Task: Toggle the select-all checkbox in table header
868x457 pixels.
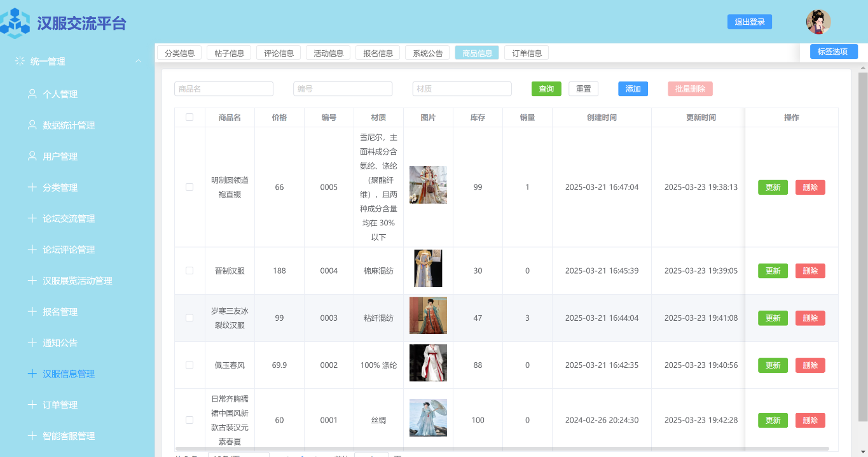Action: click(189, 117)
